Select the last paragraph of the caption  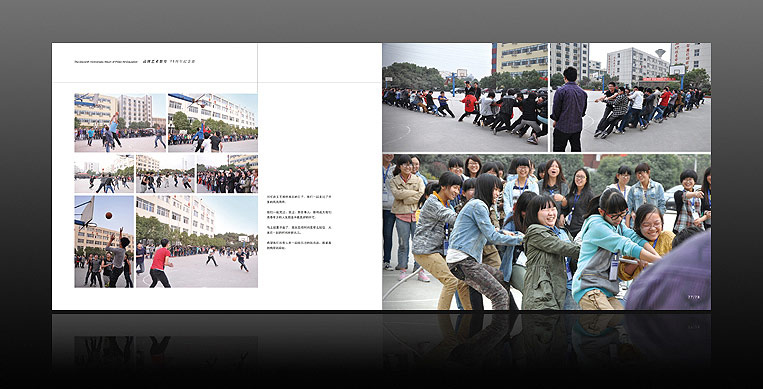[x=299, y=244]
